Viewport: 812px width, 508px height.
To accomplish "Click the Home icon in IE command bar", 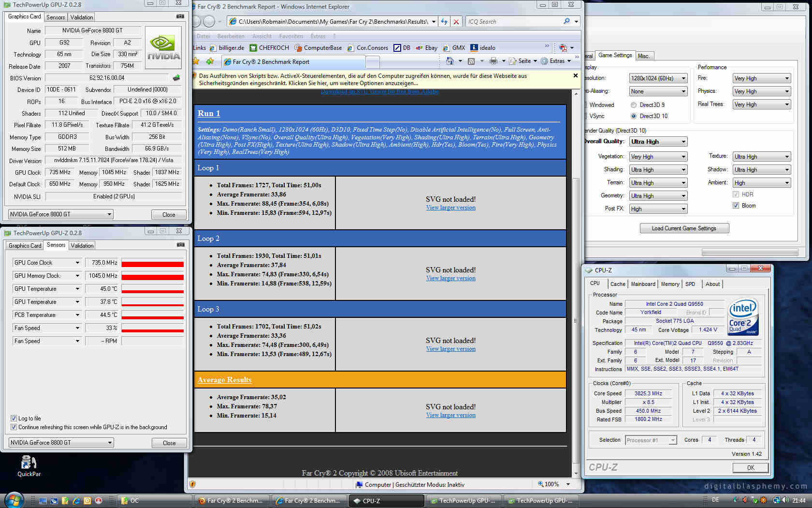I will [450, 61].
